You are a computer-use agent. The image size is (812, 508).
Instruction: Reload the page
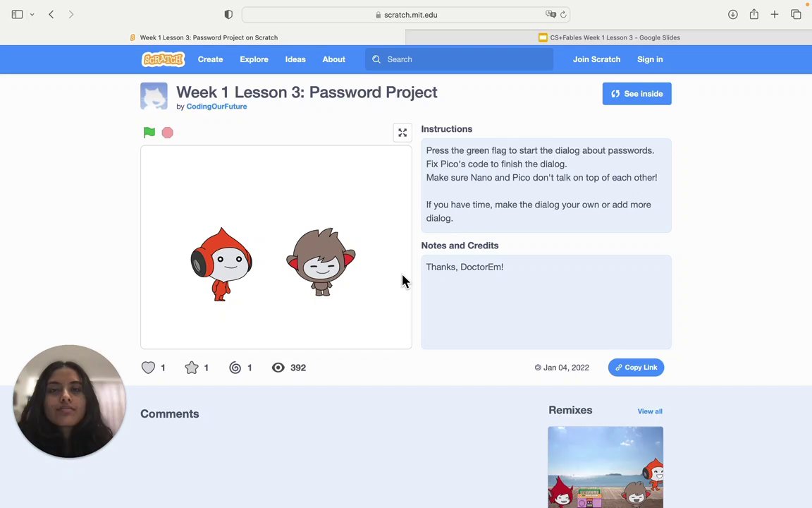click(563, 15)
